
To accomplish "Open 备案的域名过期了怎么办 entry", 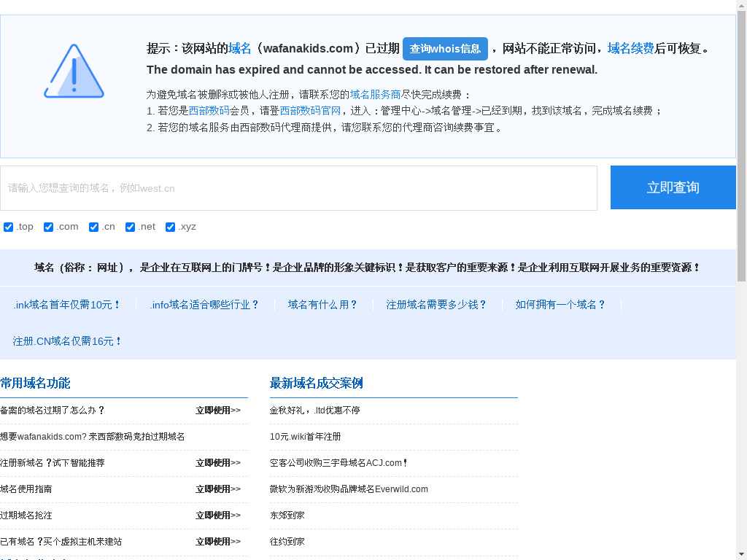I will pos(53,410).
